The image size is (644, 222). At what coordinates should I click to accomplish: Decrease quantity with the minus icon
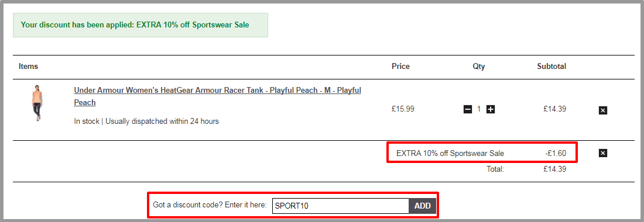point(467,109)
